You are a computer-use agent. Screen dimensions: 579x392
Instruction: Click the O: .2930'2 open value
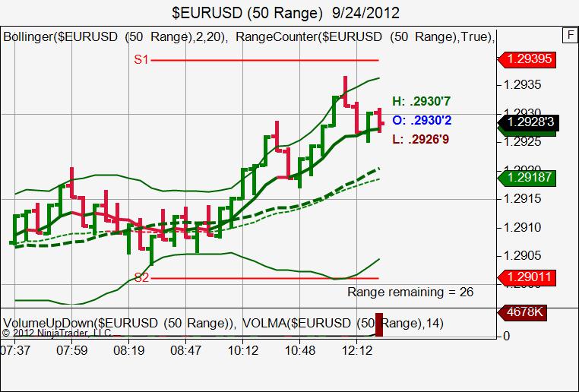[x=422, y=120]
